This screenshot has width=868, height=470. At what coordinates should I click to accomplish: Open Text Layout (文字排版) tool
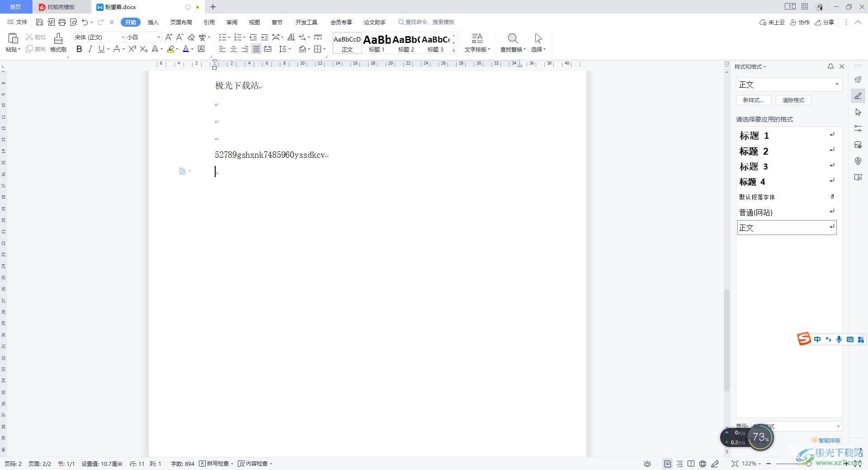tap(477, 42)
